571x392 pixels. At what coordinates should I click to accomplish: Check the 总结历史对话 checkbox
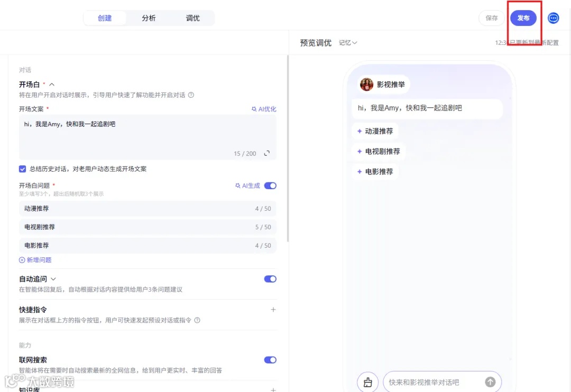(22, 169)
